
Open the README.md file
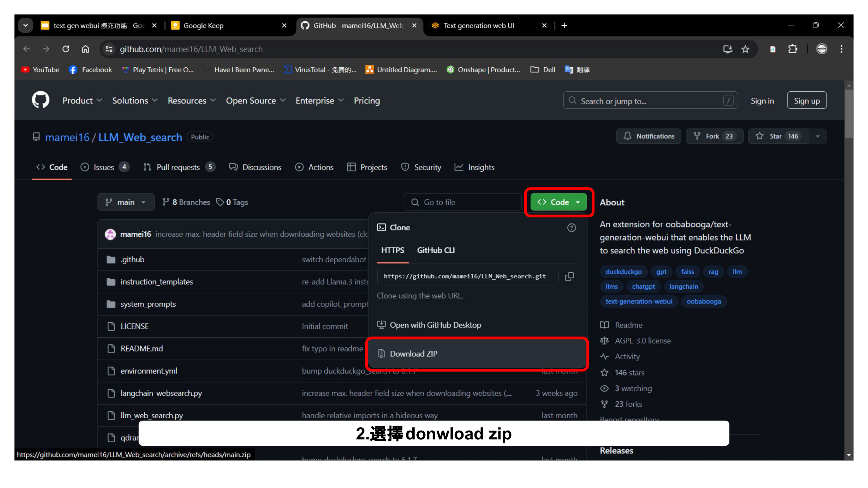click(x=141, y=349)
